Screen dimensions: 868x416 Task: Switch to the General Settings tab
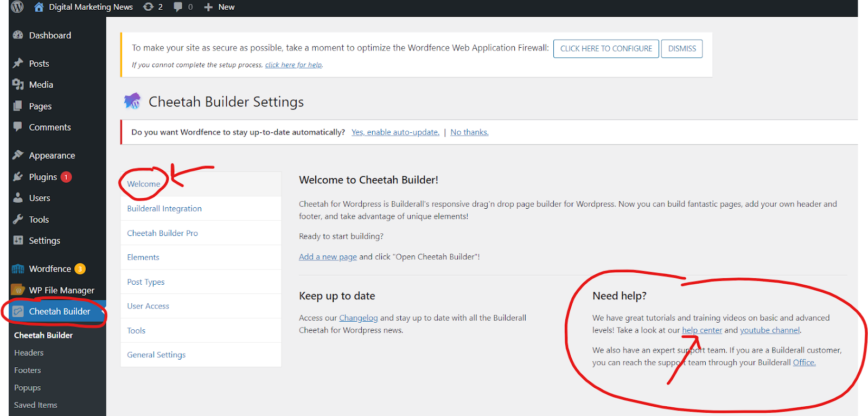point(201,355)
